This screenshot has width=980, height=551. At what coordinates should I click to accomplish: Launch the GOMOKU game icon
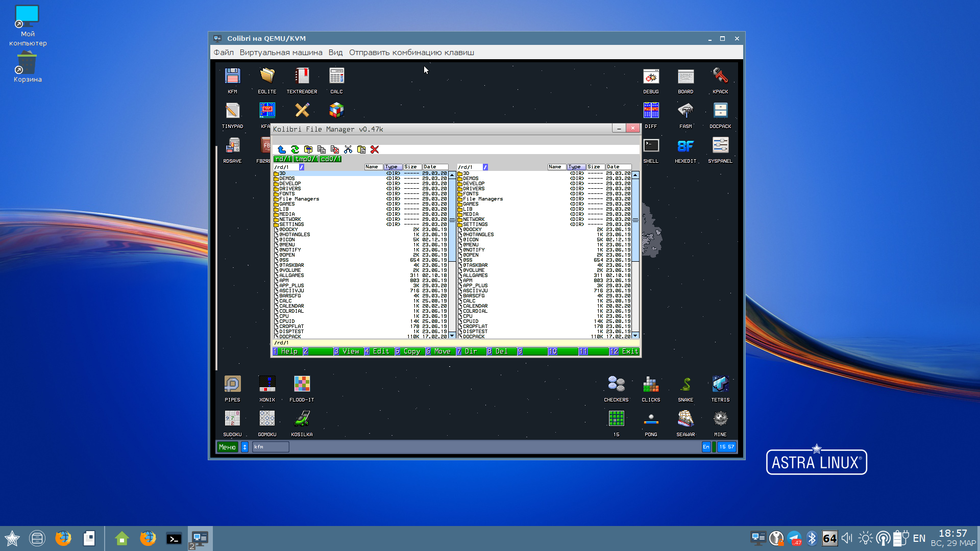(x=267, y=419)
